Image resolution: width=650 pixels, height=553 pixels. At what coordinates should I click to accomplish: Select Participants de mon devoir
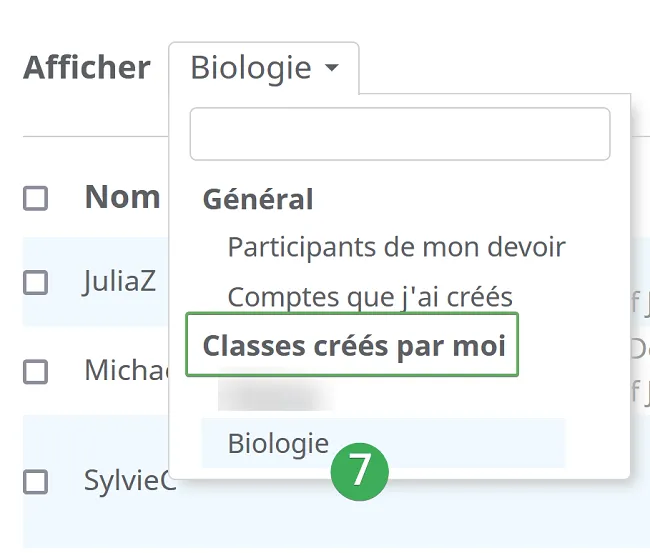(x=396, y=247)
